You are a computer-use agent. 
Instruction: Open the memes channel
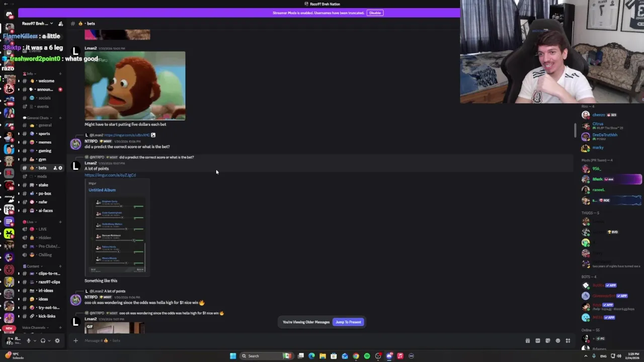[x=43, y=142]
